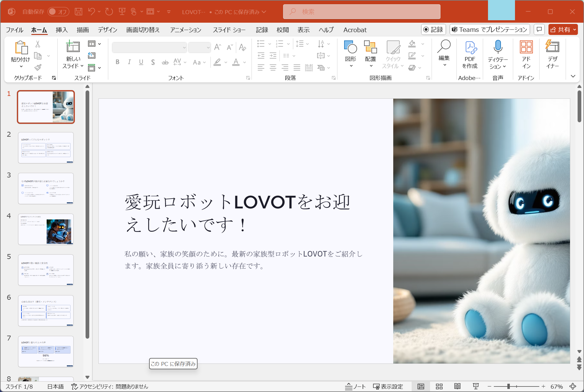This screenshot has width=584, height=392.
Task: Start slideshow icon in status bar
Action: point(476,386)
